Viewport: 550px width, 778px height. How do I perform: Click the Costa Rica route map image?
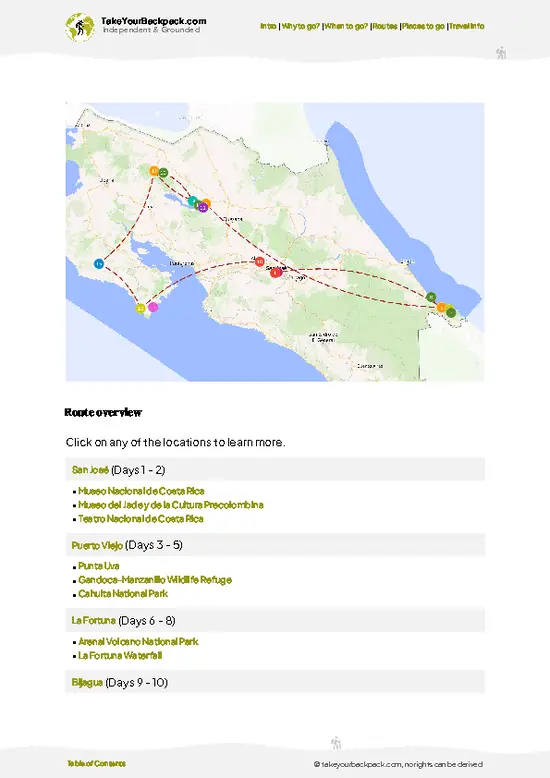click(275, 242)
